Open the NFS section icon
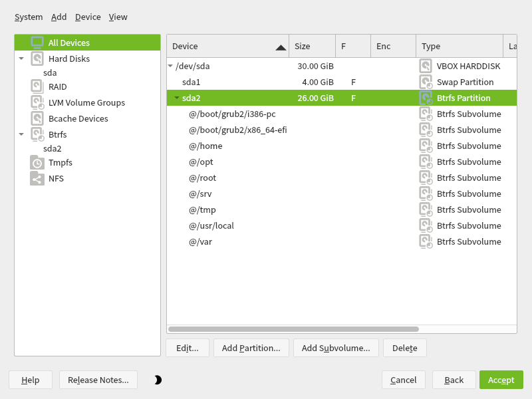The height and width of the screenshot is (399, 532). [36, 178]
